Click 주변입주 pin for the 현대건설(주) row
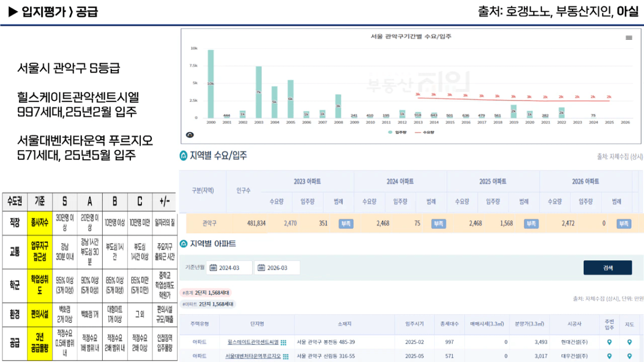This screenshot has width=644, height=362. pyautogui.click(x=609, y=342)
